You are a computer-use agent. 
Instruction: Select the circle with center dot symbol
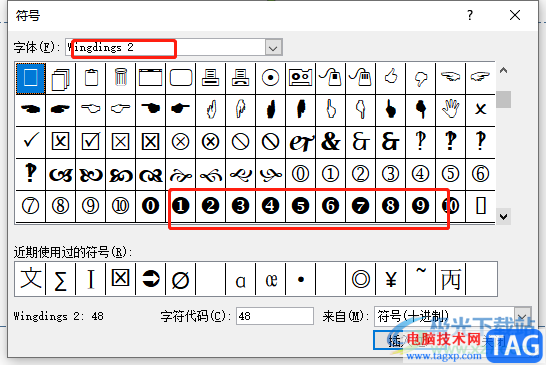pyautogui.click(x=271, y=79)
